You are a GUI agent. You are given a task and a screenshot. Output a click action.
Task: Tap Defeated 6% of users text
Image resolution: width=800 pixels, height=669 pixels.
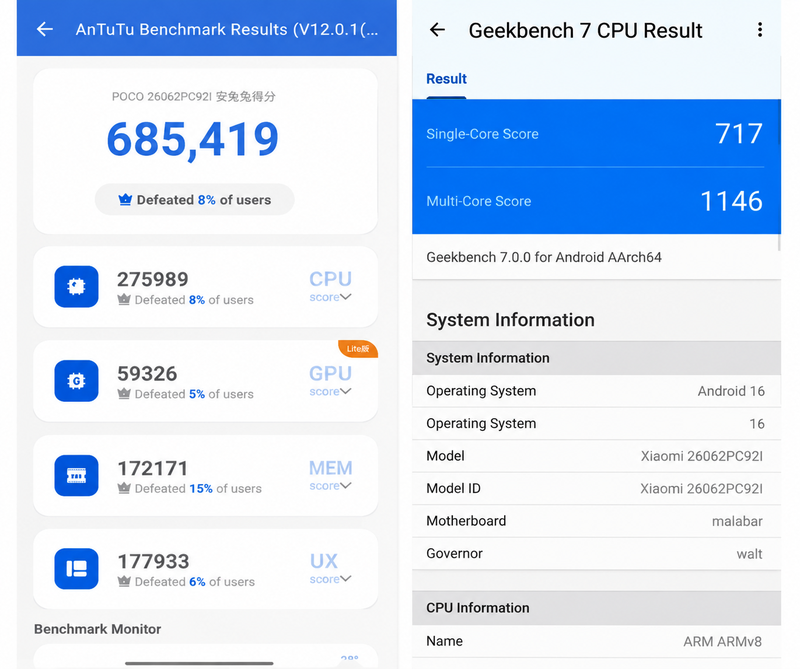(x=194, y=582)
